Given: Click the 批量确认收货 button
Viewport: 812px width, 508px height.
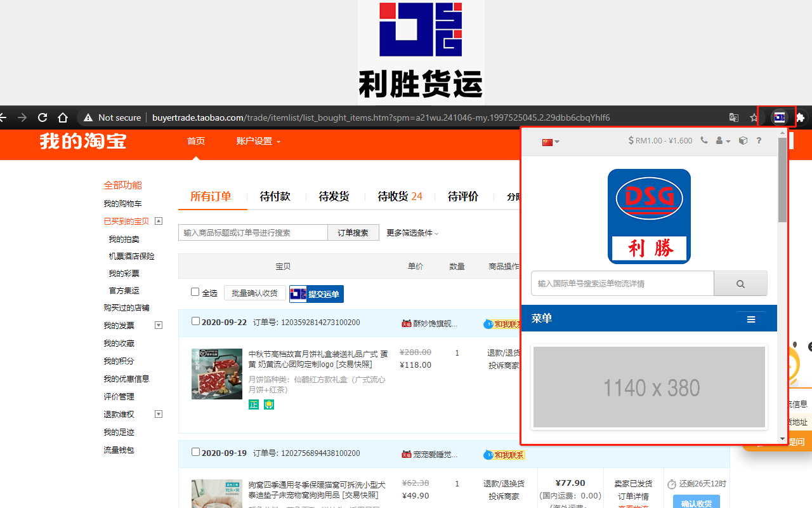Looking at the screenshot, I should [254, 293].
